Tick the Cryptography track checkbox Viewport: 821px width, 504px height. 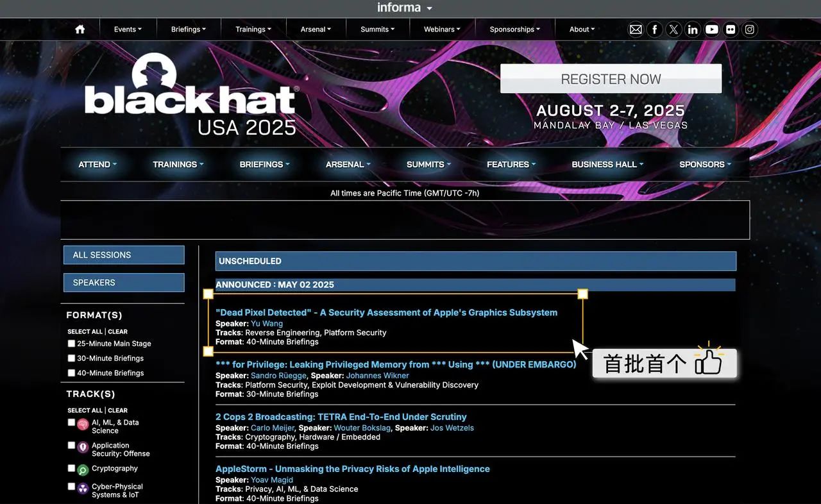point(71,468)
